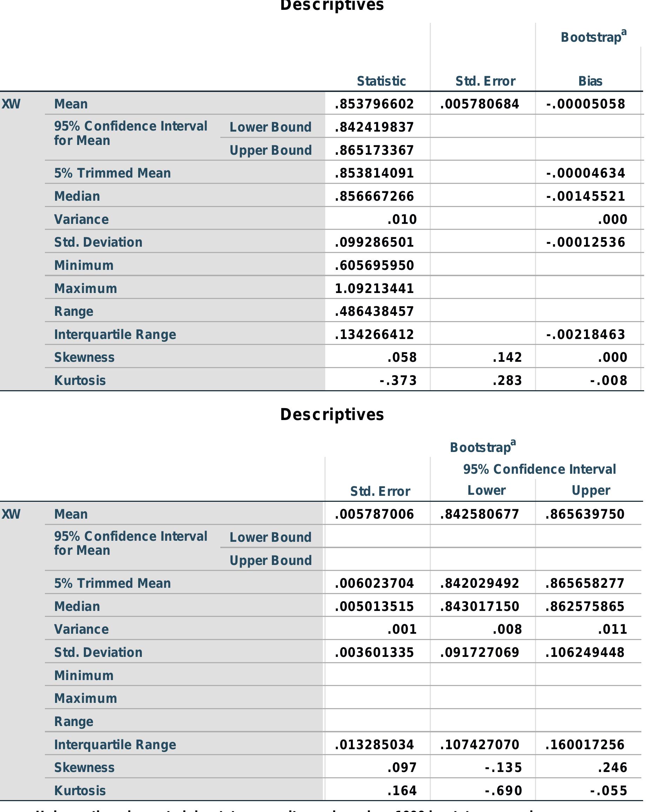This screenshot has width=648, height=812.
Task: Click the Skewness upper bound value .246
Action: pos(612,767)
